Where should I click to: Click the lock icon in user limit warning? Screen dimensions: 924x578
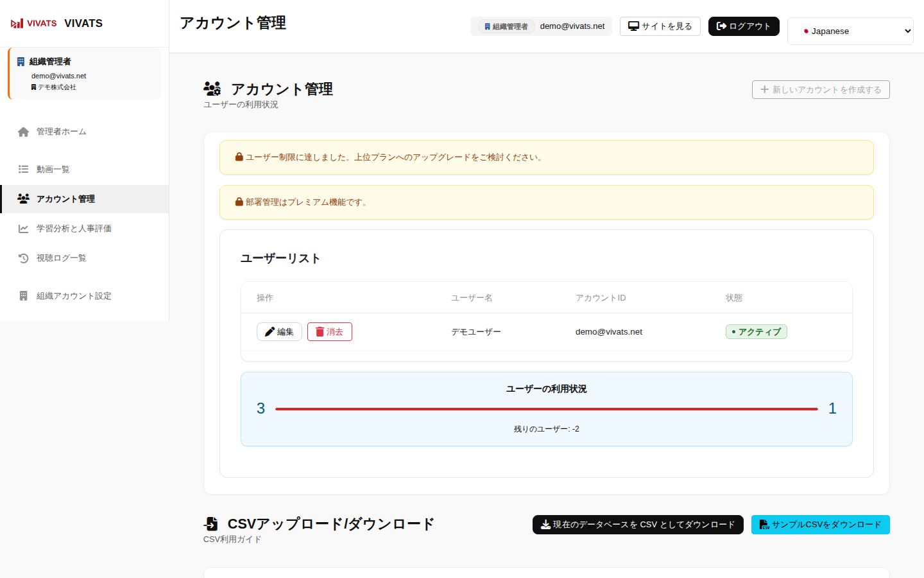click(x=239, y=157)
